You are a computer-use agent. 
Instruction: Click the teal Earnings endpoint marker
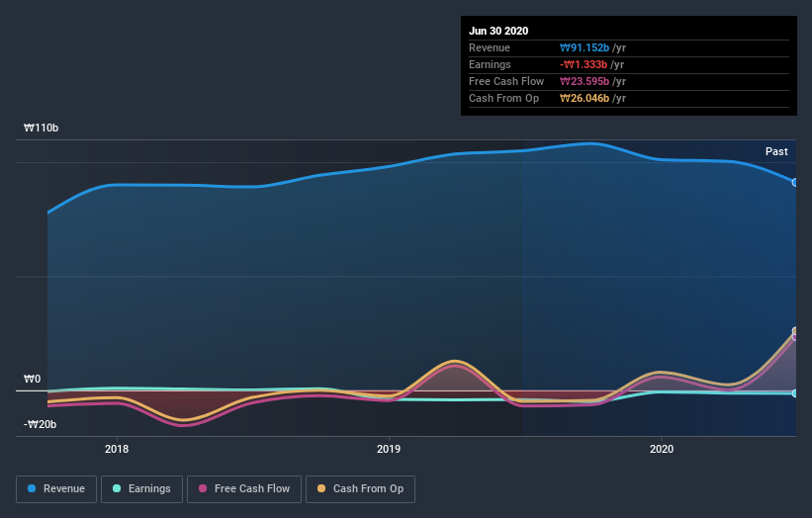tap(795, 393)
